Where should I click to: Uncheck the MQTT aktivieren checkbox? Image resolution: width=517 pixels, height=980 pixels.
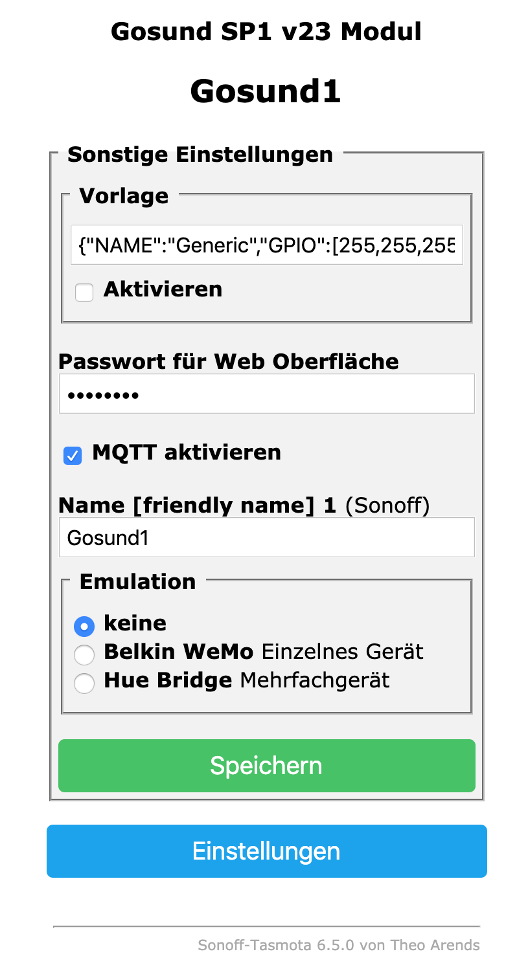point(73,456)
